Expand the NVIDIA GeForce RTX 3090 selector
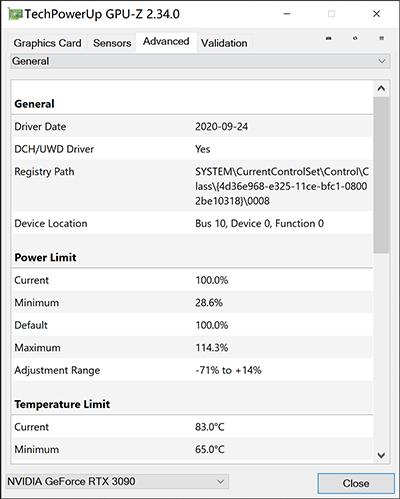The image size is (400, 499). pyautogui.click(x=117, y=482)
